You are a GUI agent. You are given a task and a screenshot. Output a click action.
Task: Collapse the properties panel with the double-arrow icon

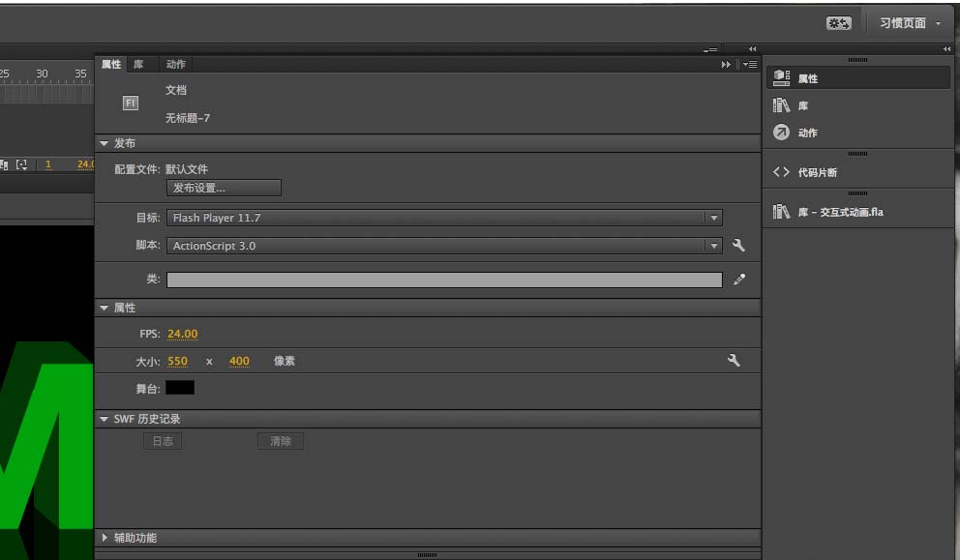tap(726, 64)
